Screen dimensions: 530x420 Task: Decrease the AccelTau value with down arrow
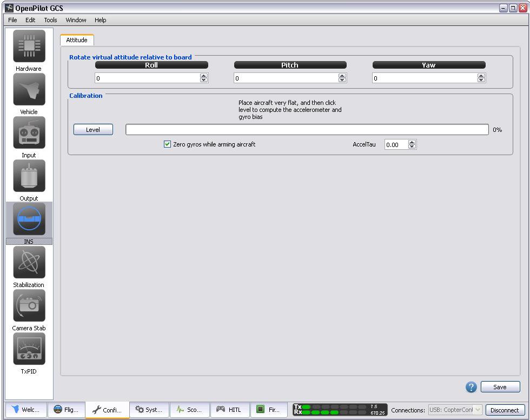click(412, 146)
